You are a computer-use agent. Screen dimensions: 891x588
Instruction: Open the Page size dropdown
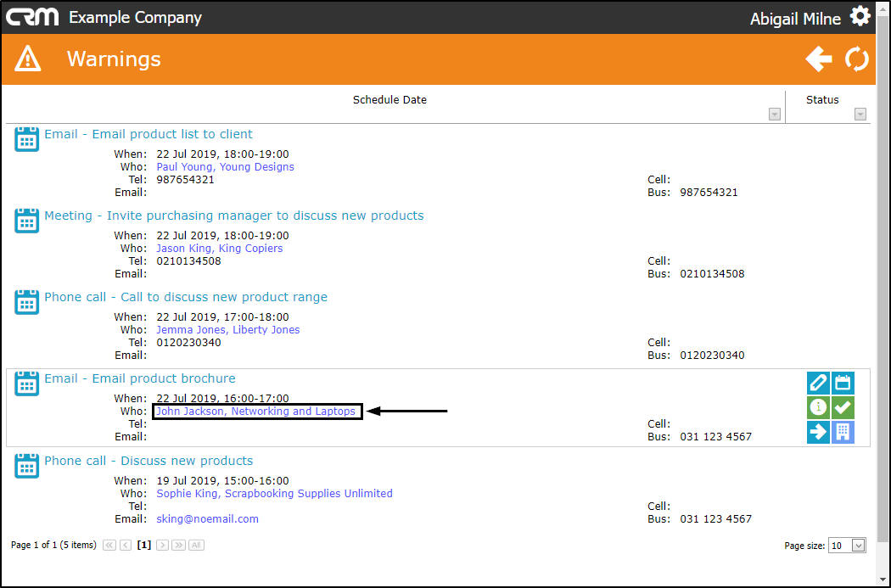click(x=859, y=546)
